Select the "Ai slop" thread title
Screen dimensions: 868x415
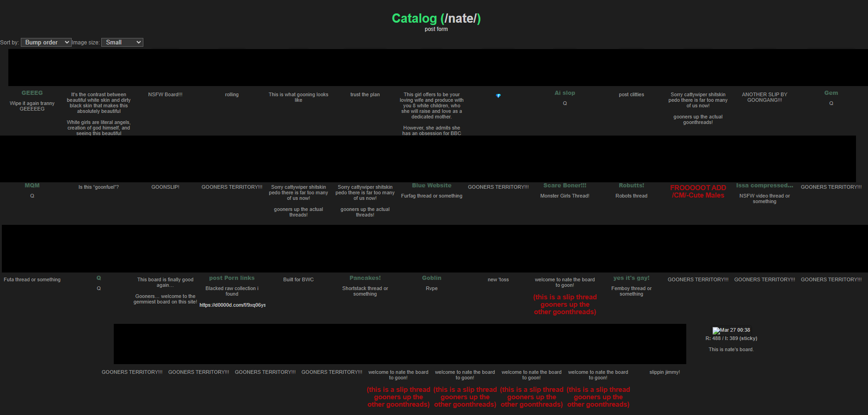coord(565,93)
